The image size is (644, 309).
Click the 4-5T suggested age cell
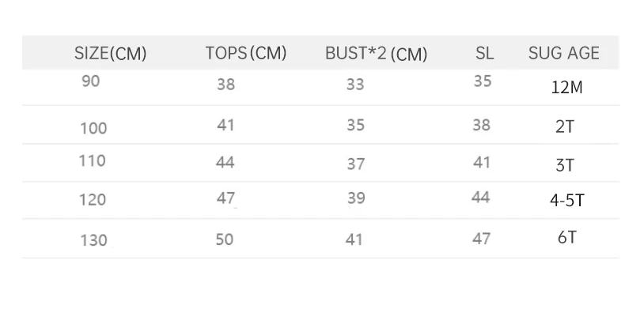[567, 200]
